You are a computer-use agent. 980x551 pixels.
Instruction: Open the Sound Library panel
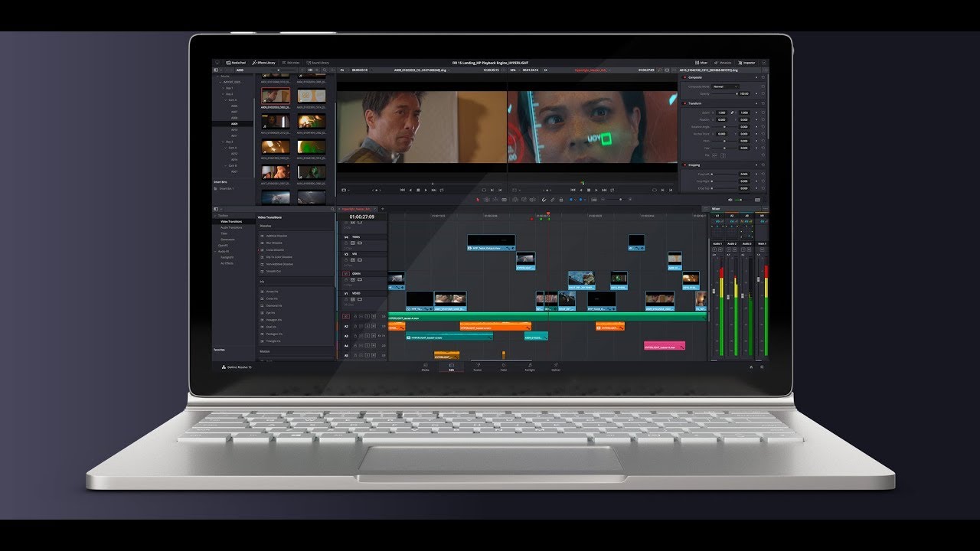pos(318,63)
